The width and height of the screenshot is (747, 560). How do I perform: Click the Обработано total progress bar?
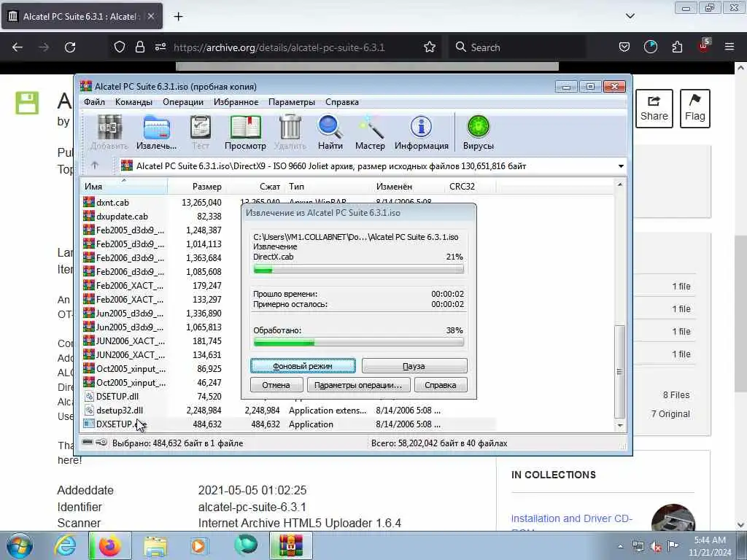coord(359,342)
